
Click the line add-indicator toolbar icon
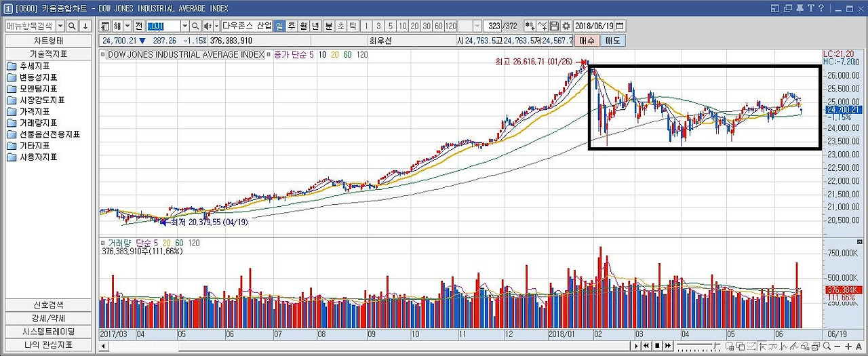542,26
